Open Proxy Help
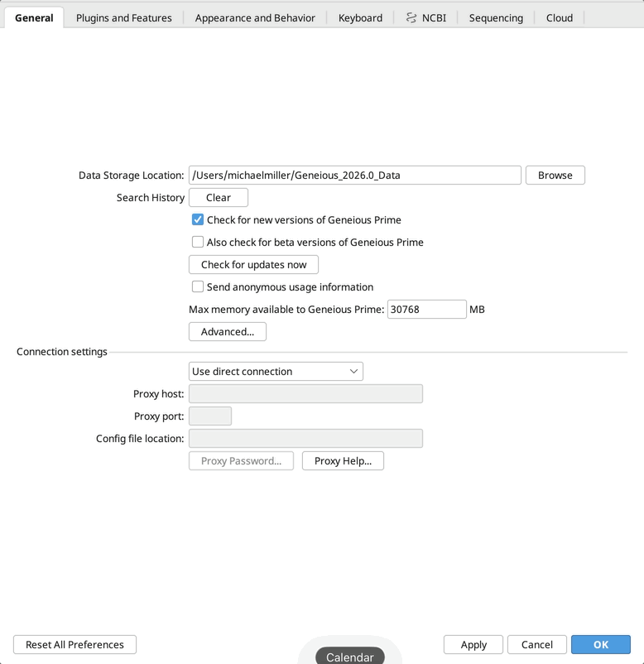 click(x=343, y=460)
